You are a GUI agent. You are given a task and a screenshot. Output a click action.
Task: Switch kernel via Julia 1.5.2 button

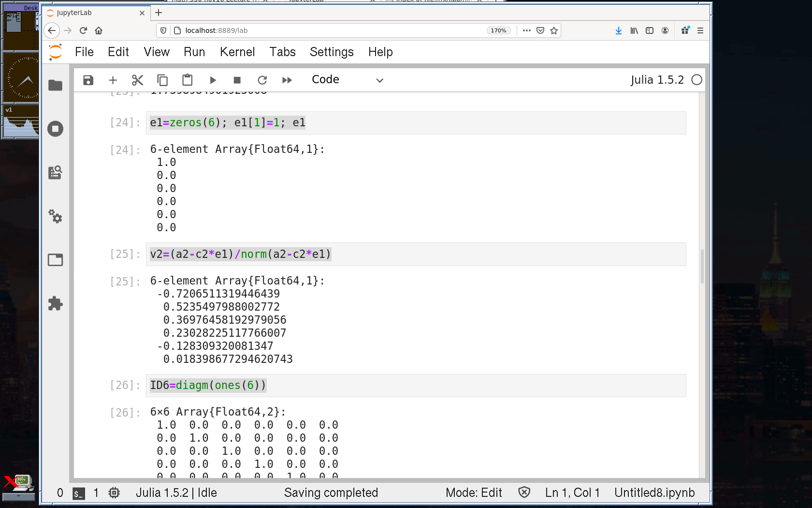coord(657,80)
